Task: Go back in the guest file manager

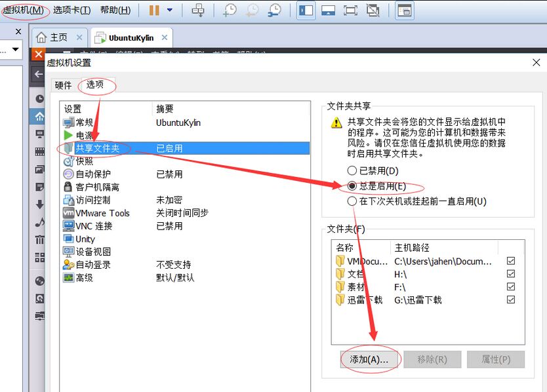Action: (x=39, y=74)
